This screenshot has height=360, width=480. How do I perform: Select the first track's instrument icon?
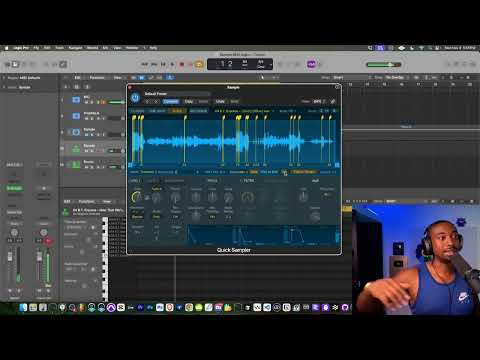coord(76,100)
